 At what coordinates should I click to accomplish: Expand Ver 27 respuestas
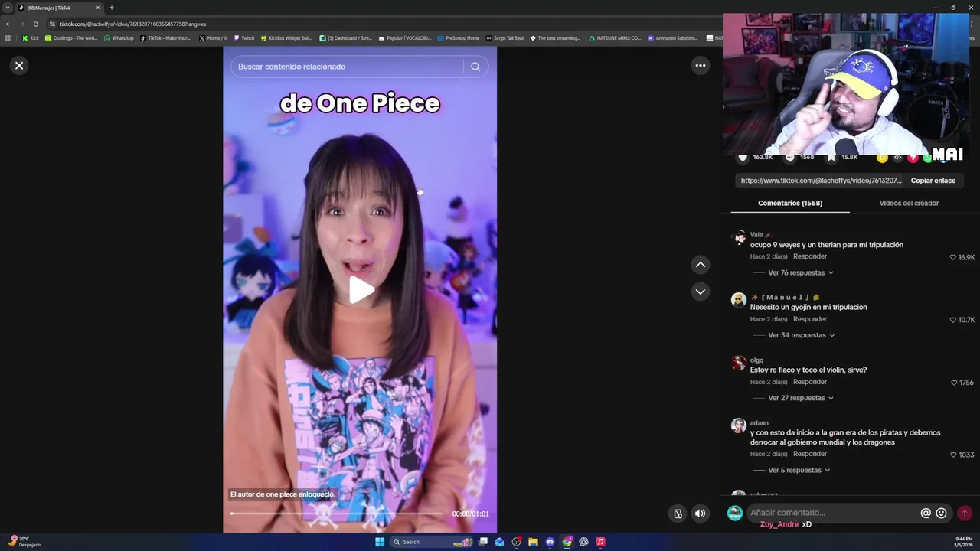(801, 398)
